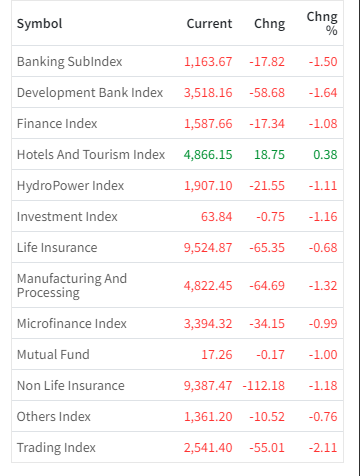
Task: Open the Non Life Insurance index
Action: (x=71, y=386)
